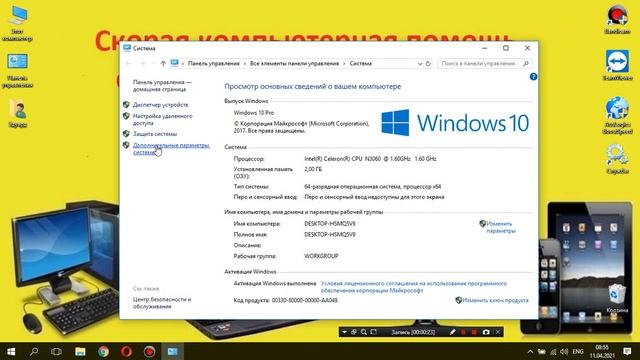Open Bandicam desktop icon
The height and width of the screenshot is (360, 640).
point(617,20)
